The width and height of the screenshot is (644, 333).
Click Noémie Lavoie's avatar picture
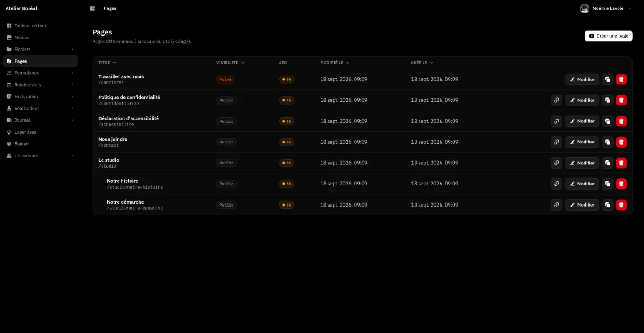tap(585, 8)
